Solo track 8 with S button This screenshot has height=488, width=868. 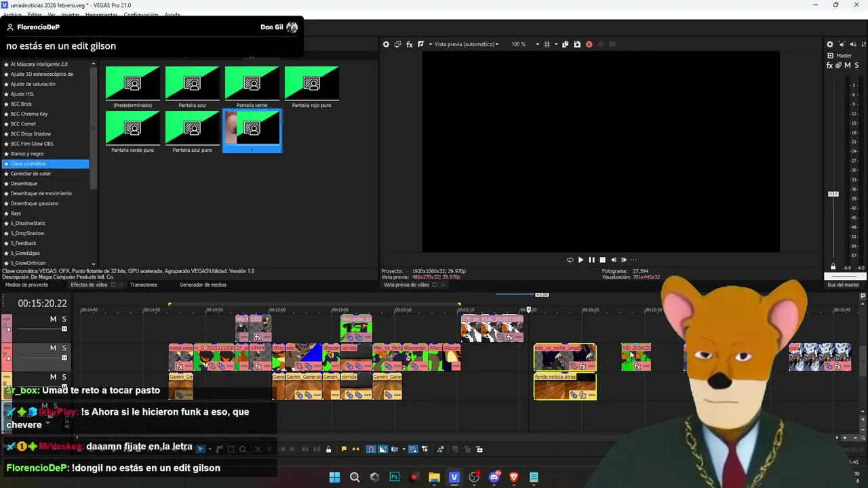click(64, 377)
